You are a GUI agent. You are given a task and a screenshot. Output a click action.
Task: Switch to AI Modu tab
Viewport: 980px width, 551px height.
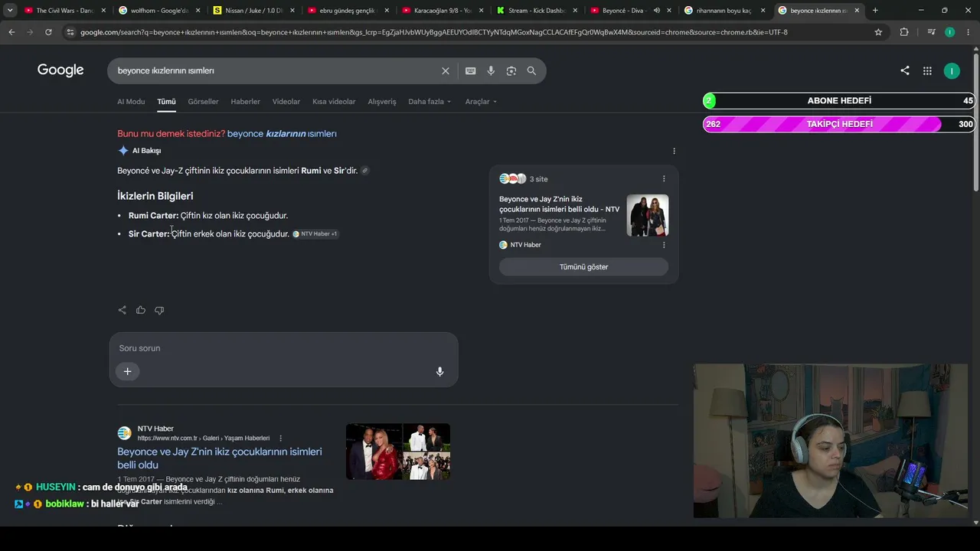pyautogui.click(x=131, y=102)
